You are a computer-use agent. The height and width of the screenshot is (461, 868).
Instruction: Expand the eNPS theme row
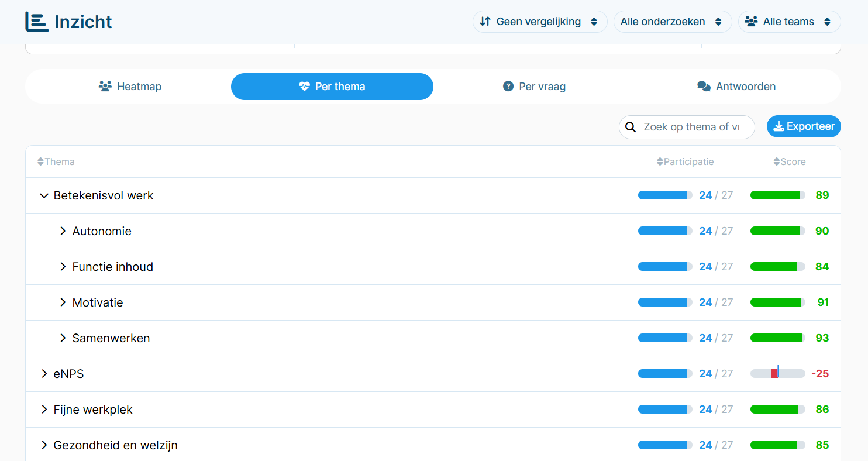44,374
